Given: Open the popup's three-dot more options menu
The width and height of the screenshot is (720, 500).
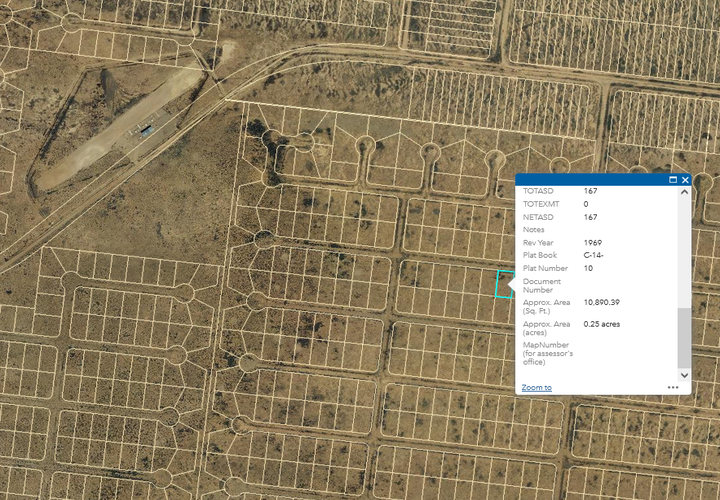Looking at the screenshot, I should pos(673,387).
